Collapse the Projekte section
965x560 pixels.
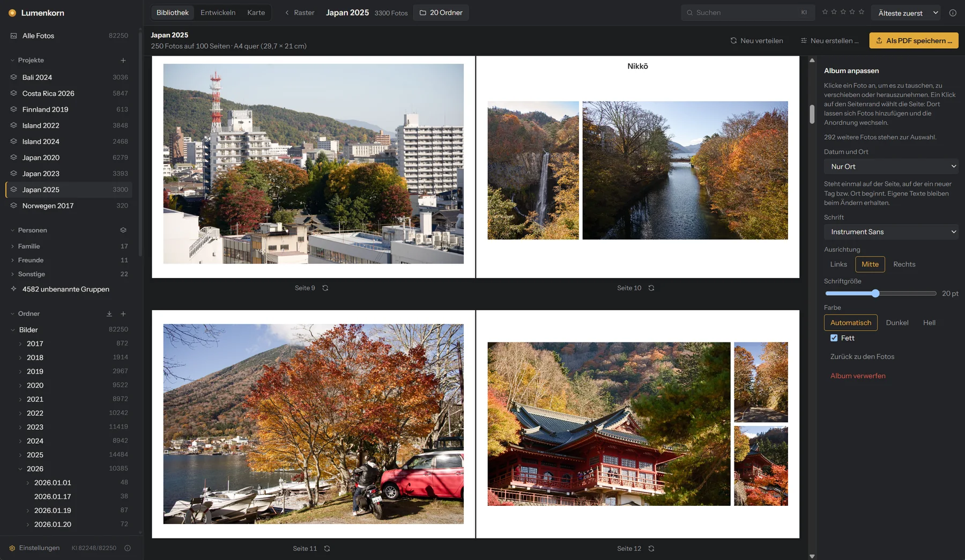[12, 61]
